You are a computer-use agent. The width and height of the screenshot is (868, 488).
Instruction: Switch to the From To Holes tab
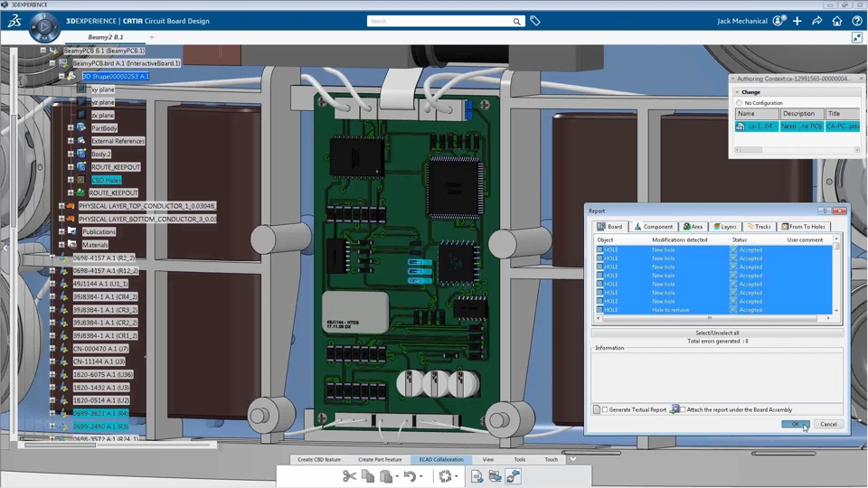(803, 227)
